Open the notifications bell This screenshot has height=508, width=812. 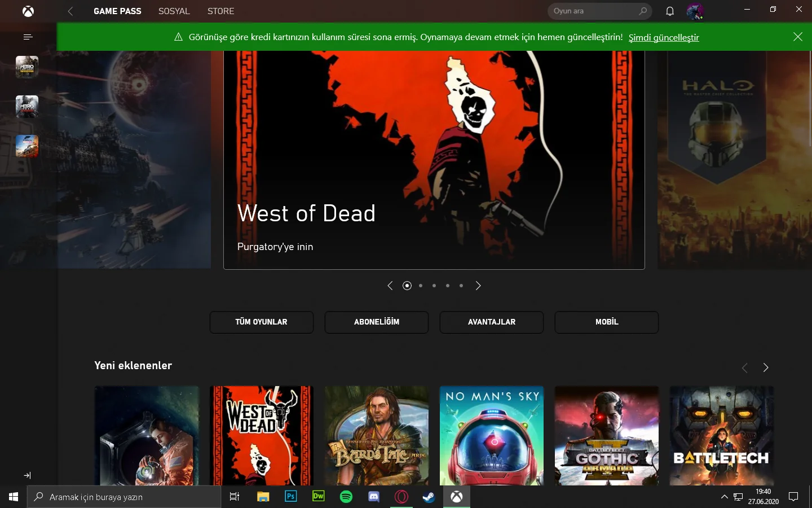[x=670, y=11]
